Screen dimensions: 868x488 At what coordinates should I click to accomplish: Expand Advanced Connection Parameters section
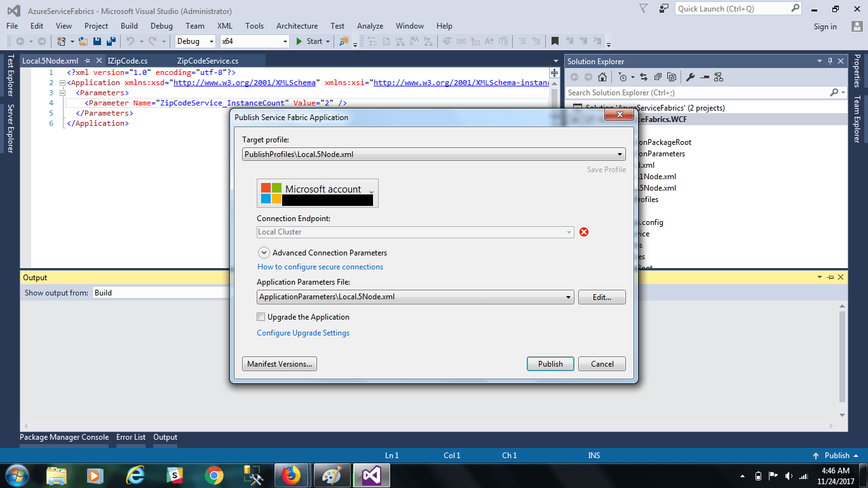coord(264,253)
